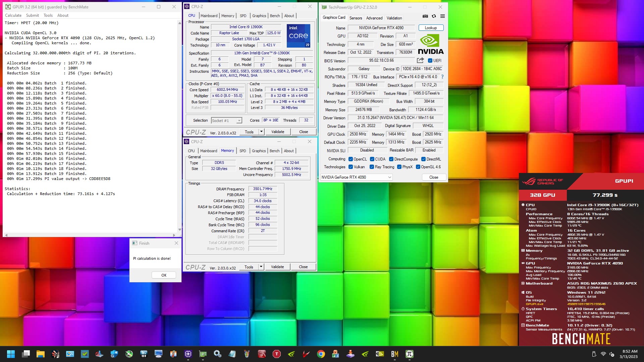644x362 pixels.
Task: Toggle the DirectCompute checkbox in GPU-Z
Action: click(x=391, y=159)
